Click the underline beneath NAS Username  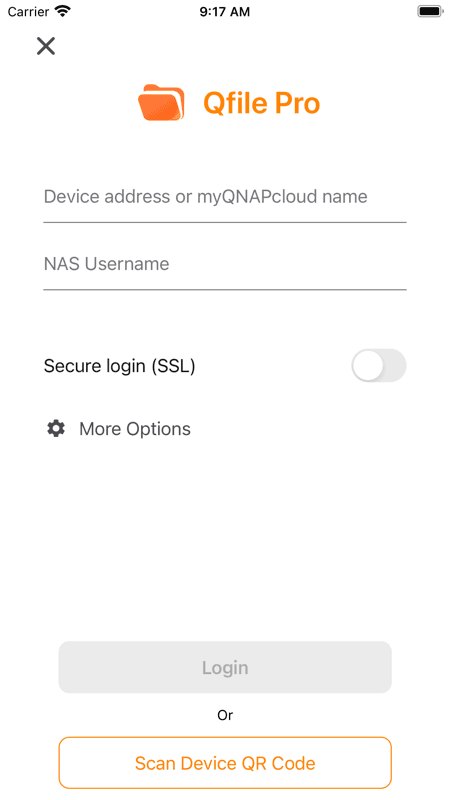coord(225,290)
